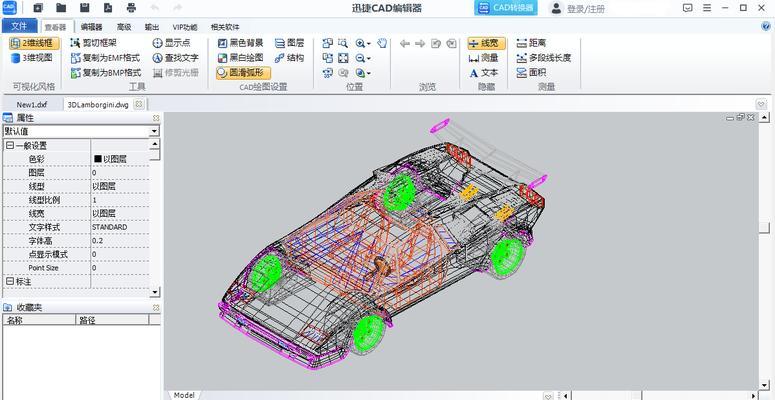This screenshot has width=775, height=400.
Task: Click the previous view left arrow
Action: (x=405, y=44)
